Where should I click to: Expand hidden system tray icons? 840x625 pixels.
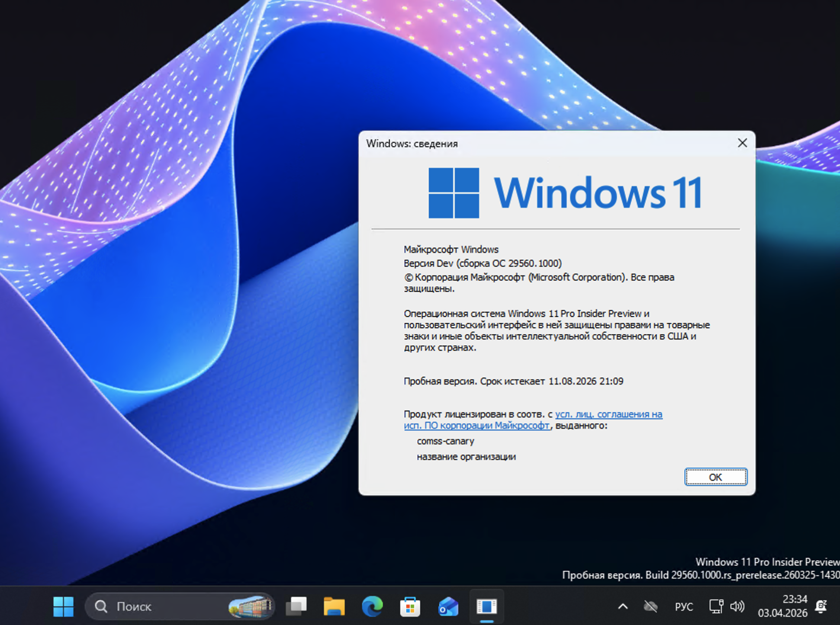623,606
